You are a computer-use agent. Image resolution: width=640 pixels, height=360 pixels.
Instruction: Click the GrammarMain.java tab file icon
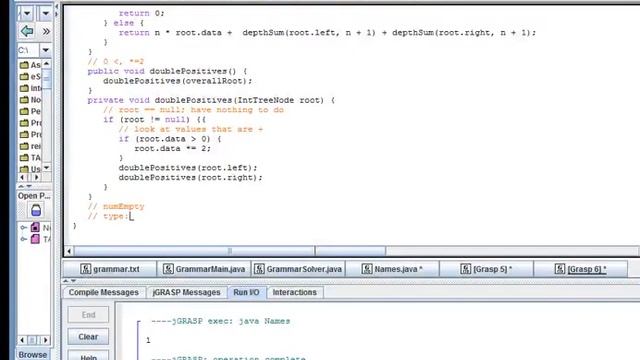168,269
